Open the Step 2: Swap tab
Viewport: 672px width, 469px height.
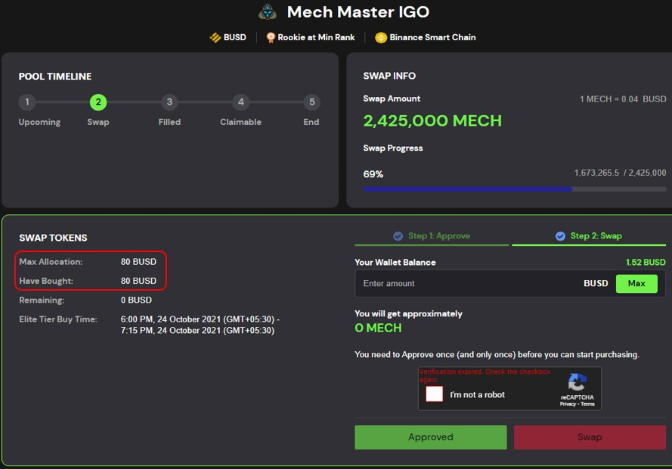(589, 236)
